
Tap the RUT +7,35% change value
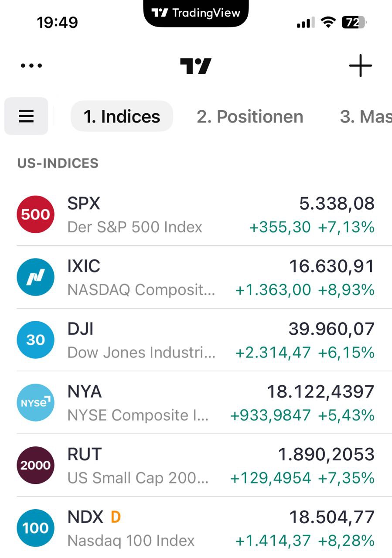pyautogui.click(x=346, y=478)
